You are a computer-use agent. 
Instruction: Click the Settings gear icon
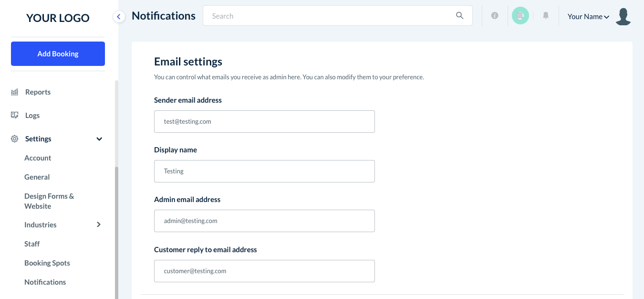pyautogui.click(x=15, y=139)
